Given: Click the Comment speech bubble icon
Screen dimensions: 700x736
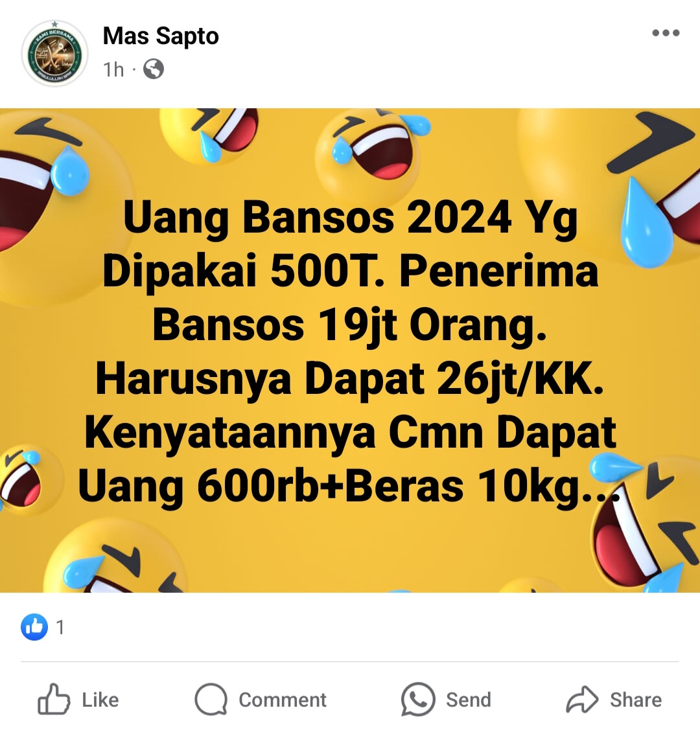Looking at the screenshot, I should [x=211, y=699].
